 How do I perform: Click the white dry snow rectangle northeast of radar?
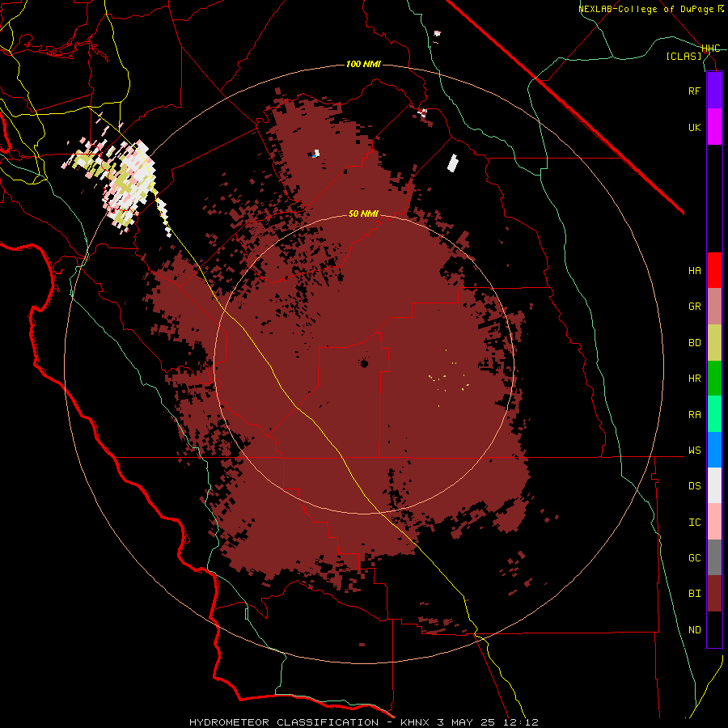point(453,163)
